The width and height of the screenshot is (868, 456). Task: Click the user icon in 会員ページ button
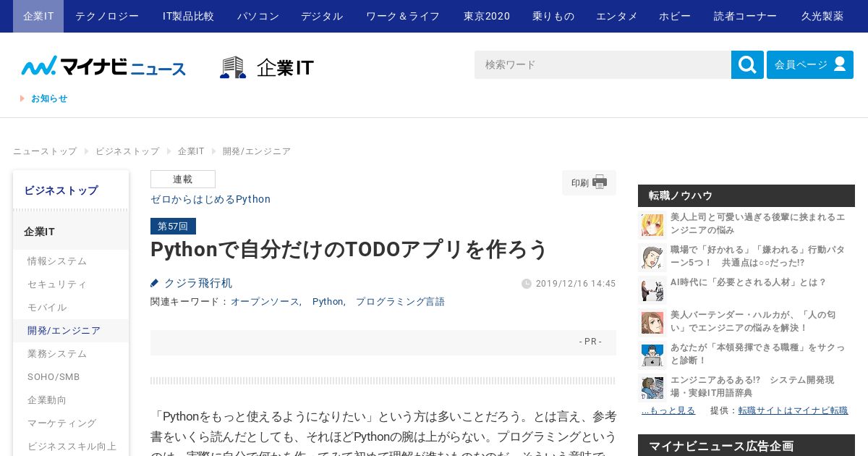840,64
